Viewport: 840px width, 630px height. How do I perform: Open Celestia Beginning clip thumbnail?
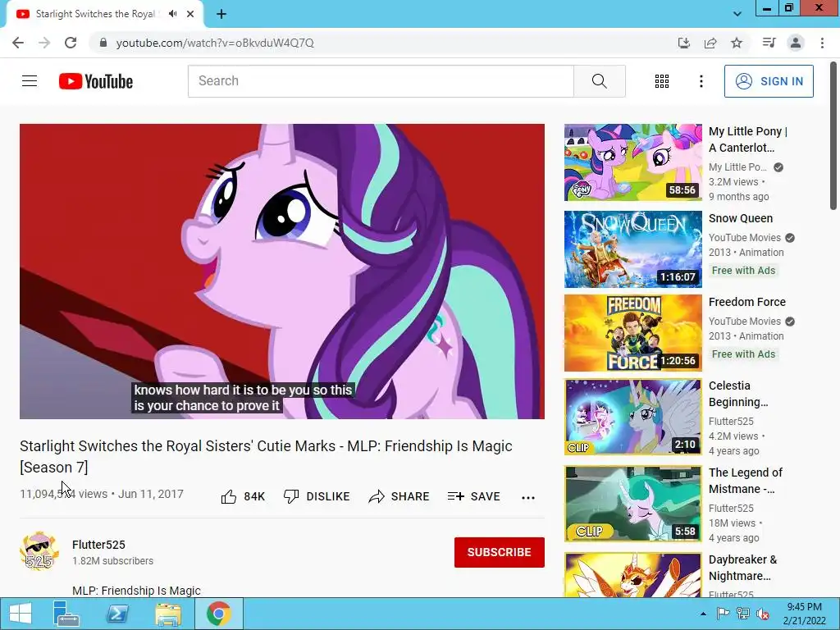(x=632, y=417)
